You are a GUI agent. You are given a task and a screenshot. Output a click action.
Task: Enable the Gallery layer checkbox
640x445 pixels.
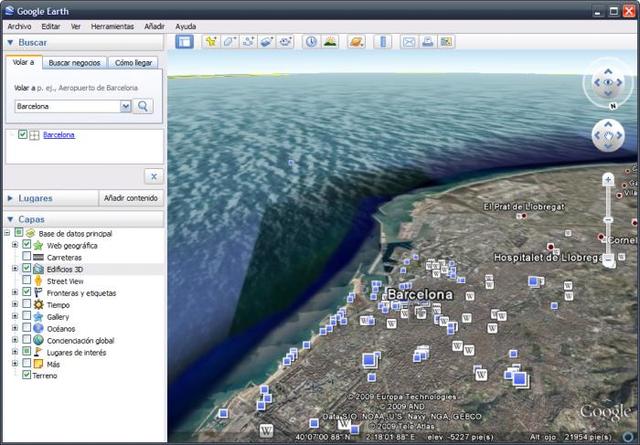coord(27,316)
